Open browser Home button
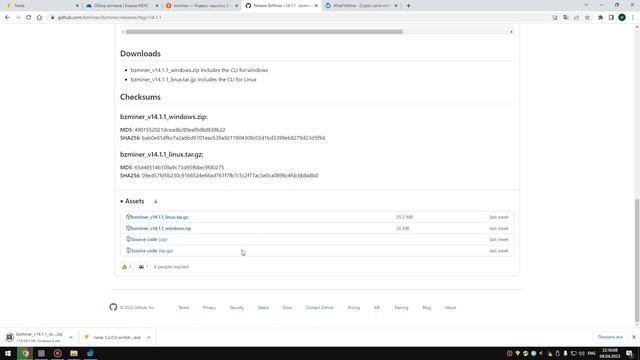Image resolution: width=640 pixels, height=360 pixels. point(39,18)
